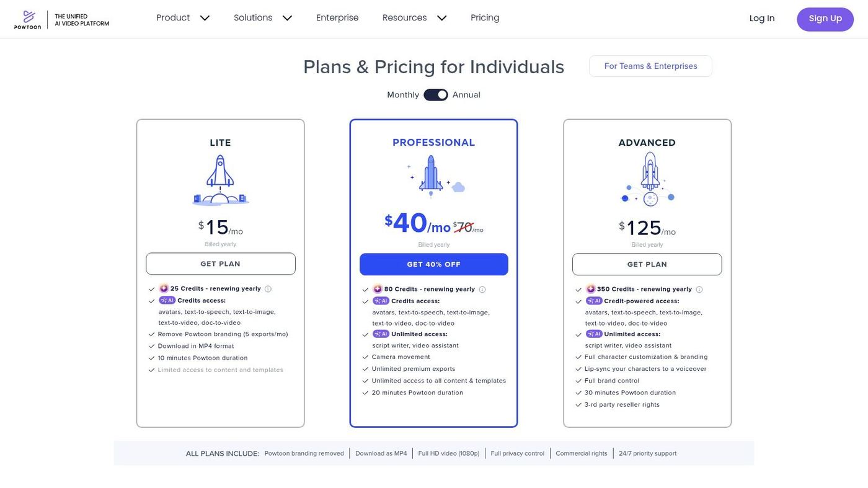The height and width of the screenshot is (488, 868).
Task: Click the Powtoon logo icon
Action: tap(27, 19)
